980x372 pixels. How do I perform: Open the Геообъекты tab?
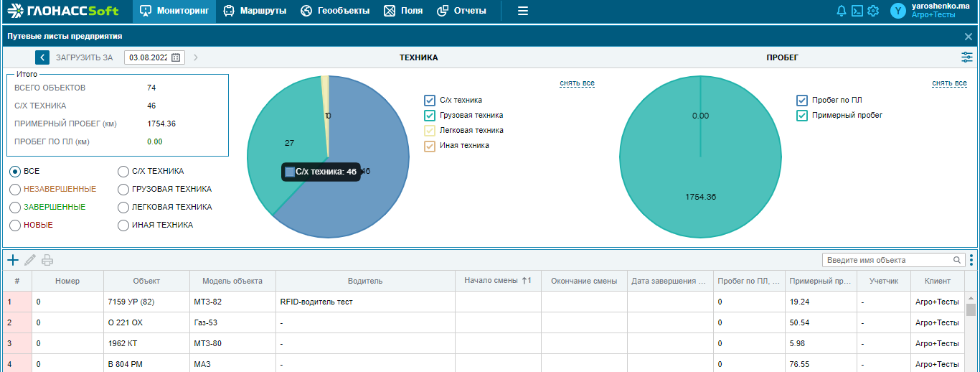(335, 11)
